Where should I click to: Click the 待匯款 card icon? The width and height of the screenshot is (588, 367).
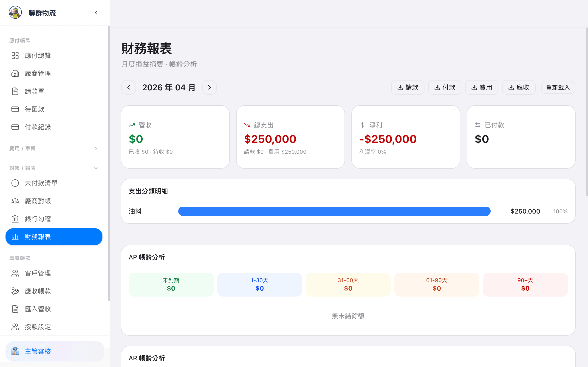coord(15,109)
